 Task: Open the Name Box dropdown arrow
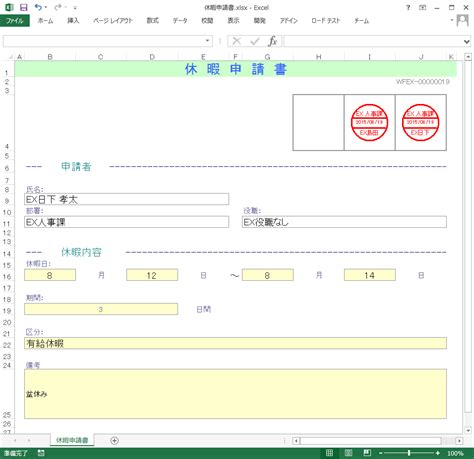coord(207,41)
